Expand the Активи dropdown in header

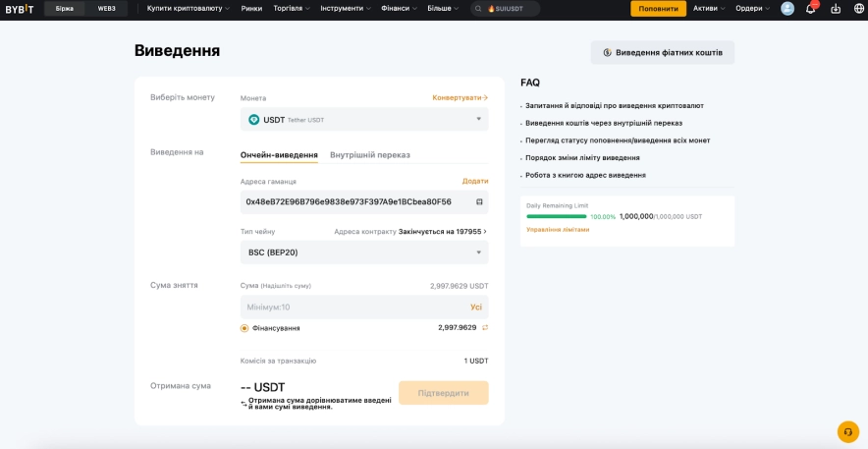pos(709,9)
